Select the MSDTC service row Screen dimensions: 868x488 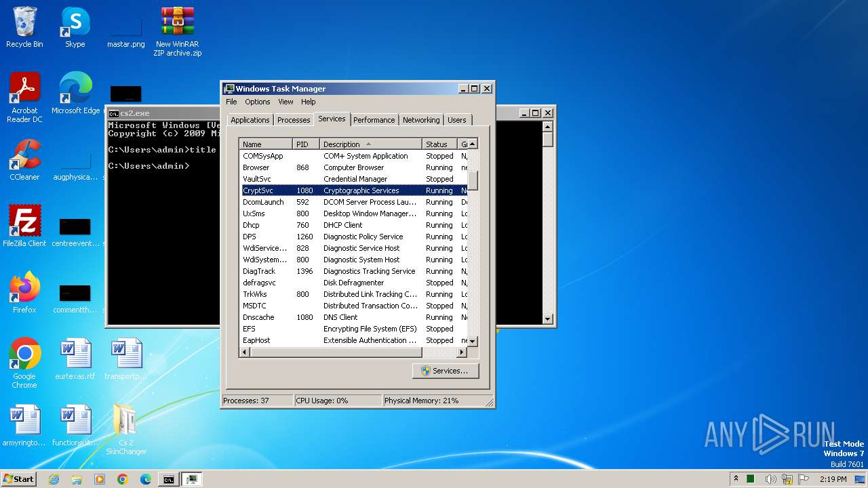point(354,306)
